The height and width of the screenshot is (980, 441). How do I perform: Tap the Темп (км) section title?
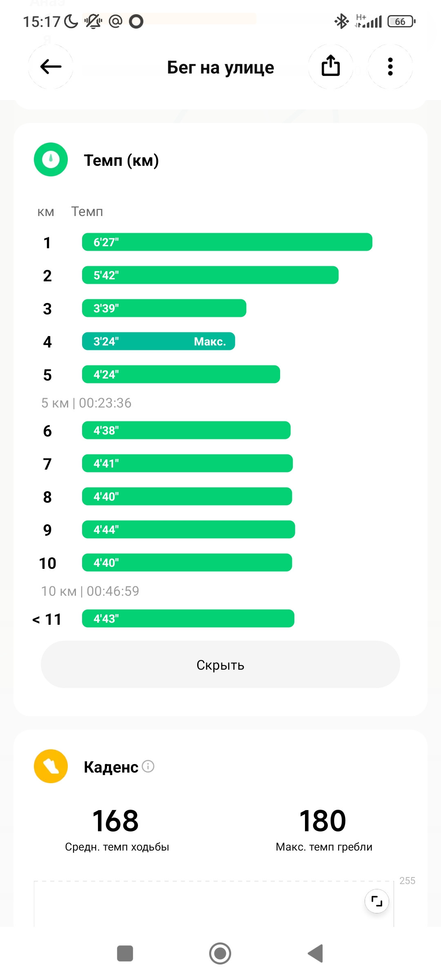[x=121, y=160]
